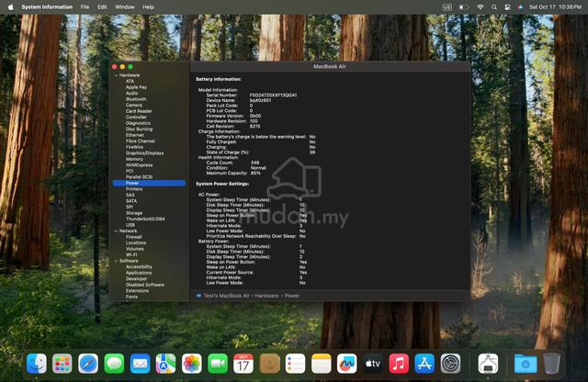This screenshot has height=382, width=588.
Task: Select Diagnostics in sidebar
Action: [x=138, y=123]
